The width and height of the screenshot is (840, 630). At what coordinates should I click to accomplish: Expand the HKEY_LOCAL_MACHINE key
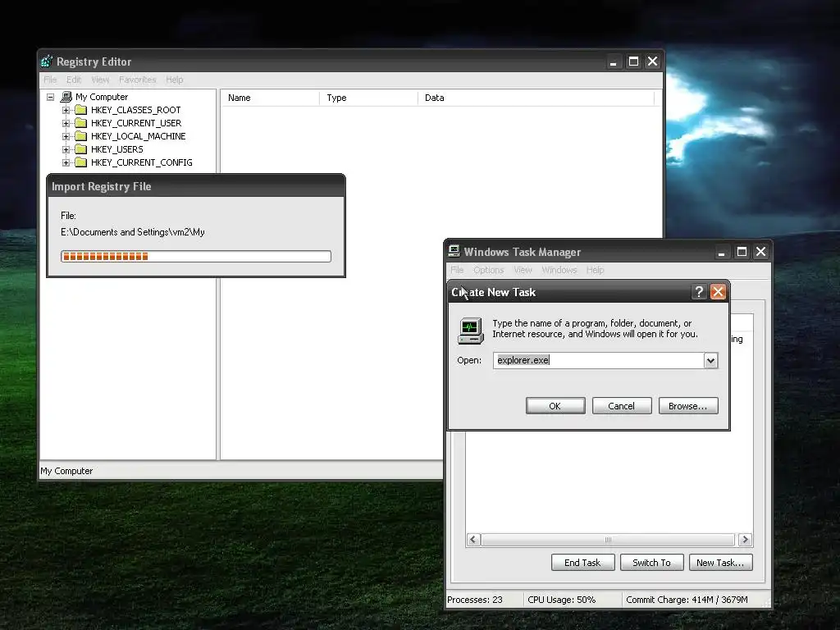66,137
